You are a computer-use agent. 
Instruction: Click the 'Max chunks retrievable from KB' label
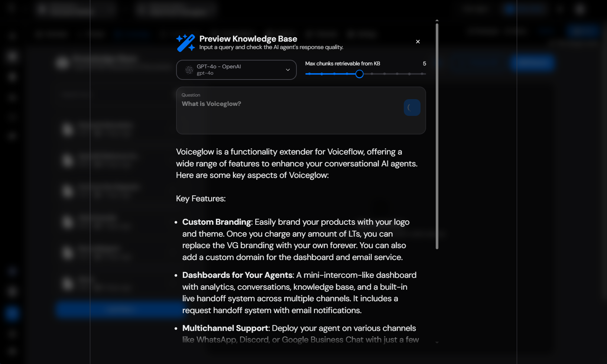point(343,64)
